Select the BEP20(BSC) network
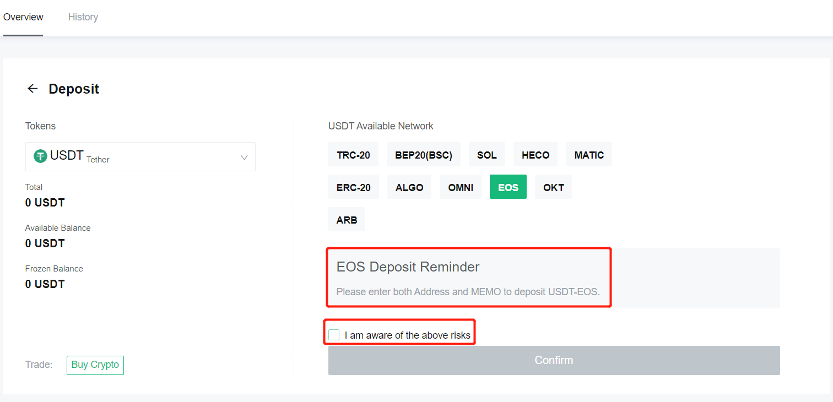 [x=423, y=155]
